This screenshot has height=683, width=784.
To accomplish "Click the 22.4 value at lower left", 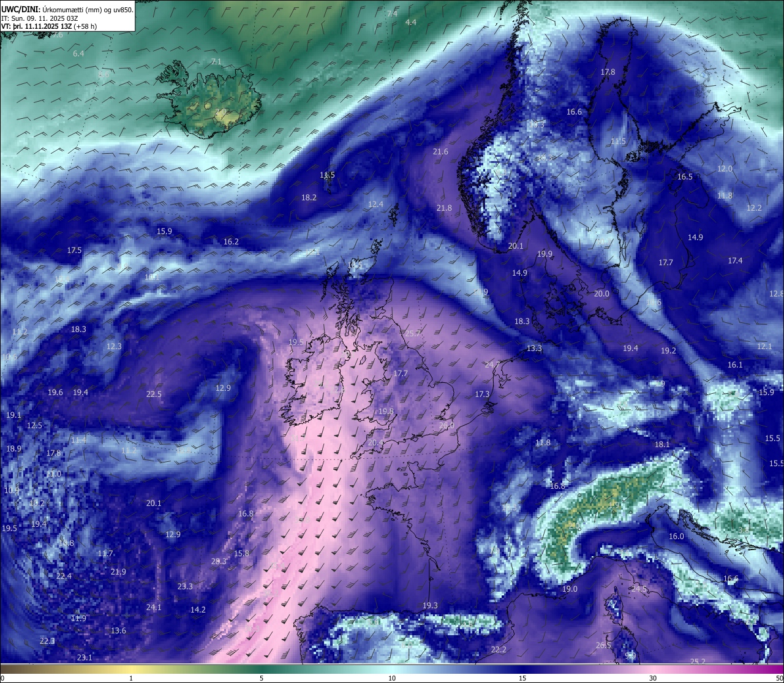I will [x=64, y=576].
